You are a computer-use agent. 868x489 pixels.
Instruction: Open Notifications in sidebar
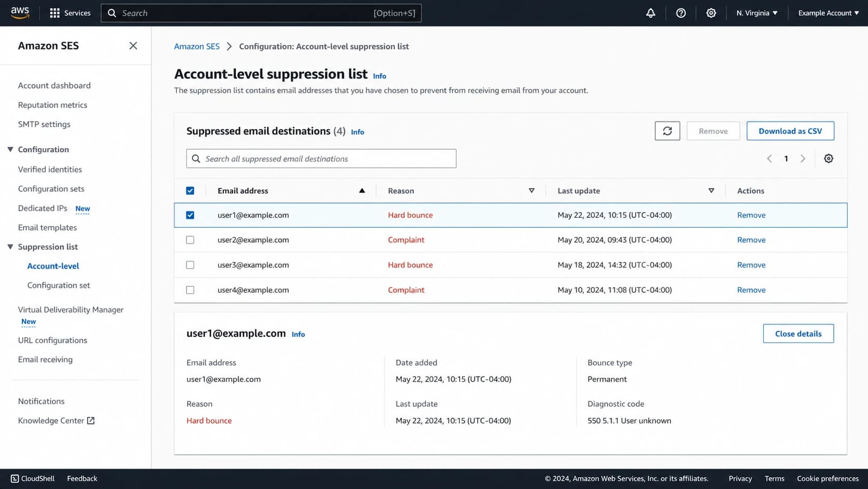point(41,401)
